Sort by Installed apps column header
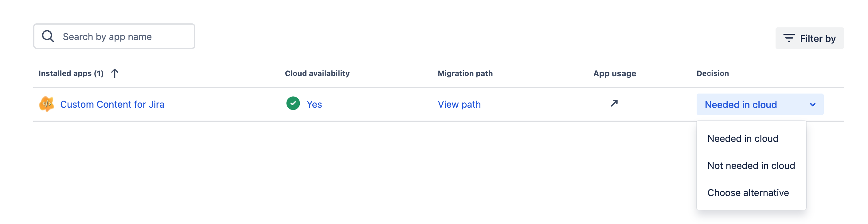 pos(71,74)
